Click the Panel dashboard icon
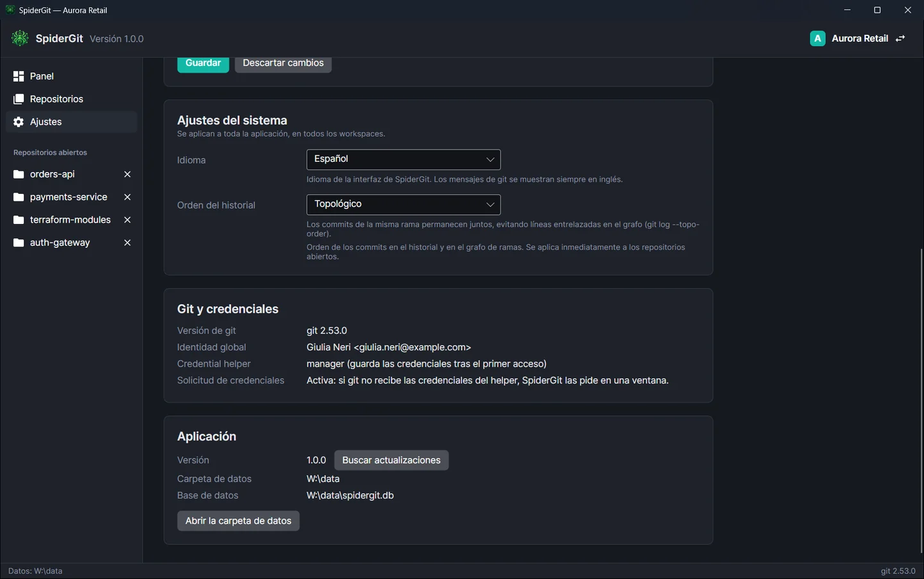The height and width of the screenshot is (579, 924). 19,76
